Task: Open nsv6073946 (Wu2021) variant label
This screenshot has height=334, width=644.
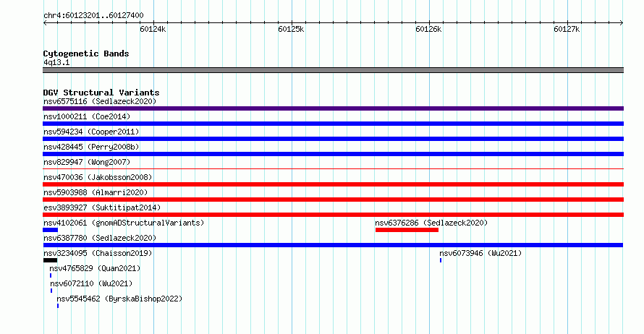Action: pos(480,253)
